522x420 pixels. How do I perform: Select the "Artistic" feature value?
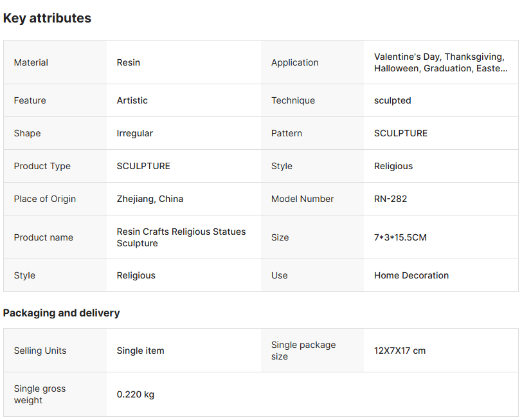click(x=132, y=100)
